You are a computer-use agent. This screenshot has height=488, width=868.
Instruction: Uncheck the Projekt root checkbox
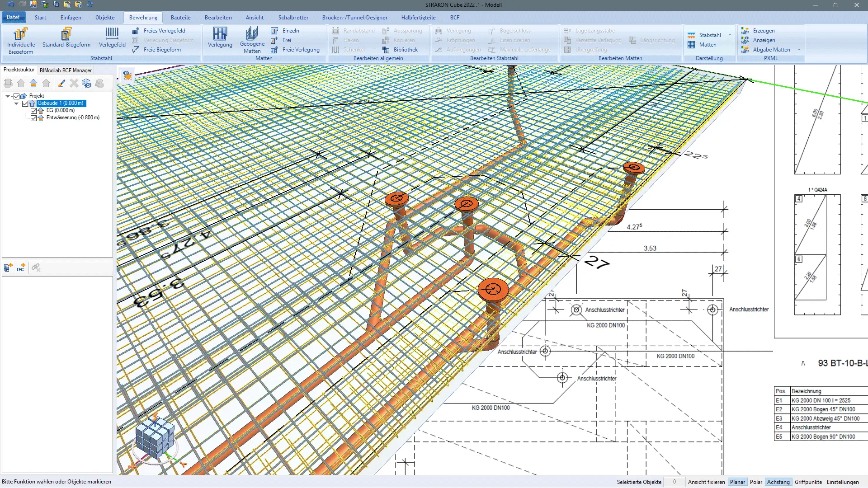tap(17, 96)
